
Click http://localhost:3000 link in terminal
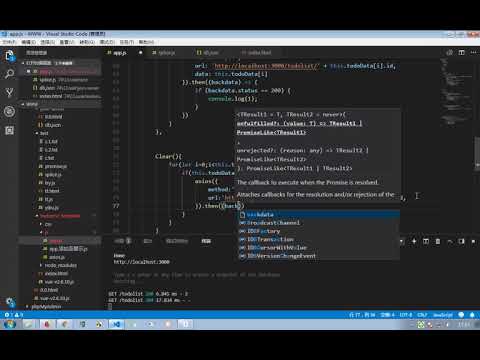click(142, 262)
